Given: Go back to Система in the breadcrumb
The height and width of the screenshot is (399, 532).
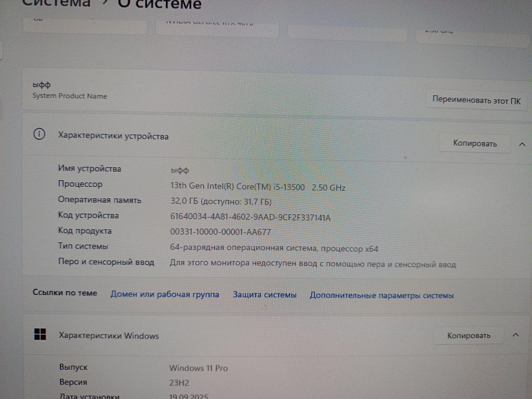Looking at the screenshot, I should 56,3.
